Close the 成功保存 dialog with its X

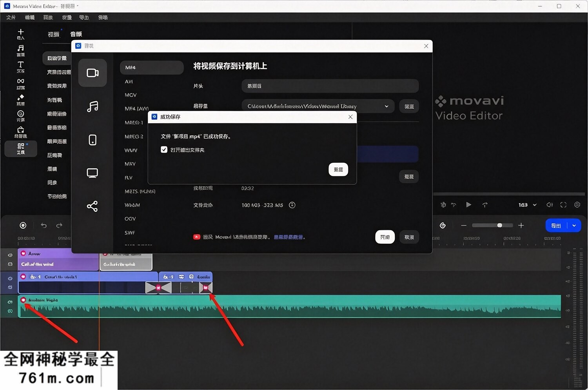click(350, 117)
